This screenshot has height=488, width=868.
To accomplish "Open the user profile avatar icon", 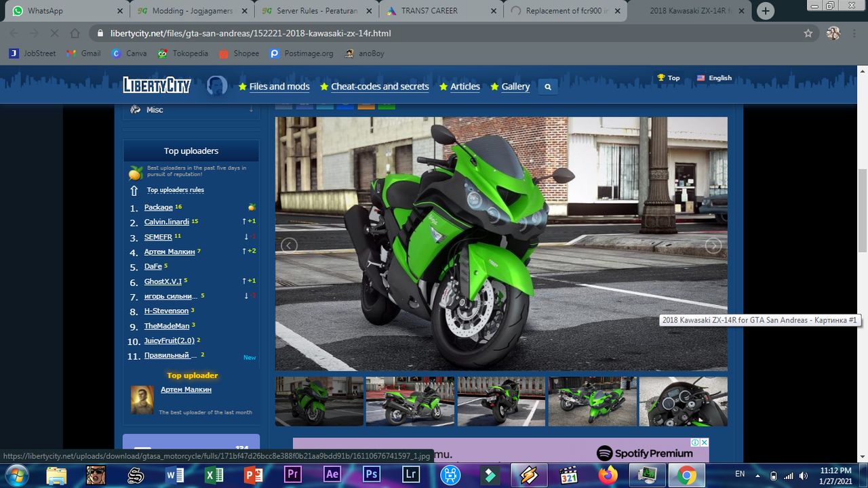I will 217,86.
